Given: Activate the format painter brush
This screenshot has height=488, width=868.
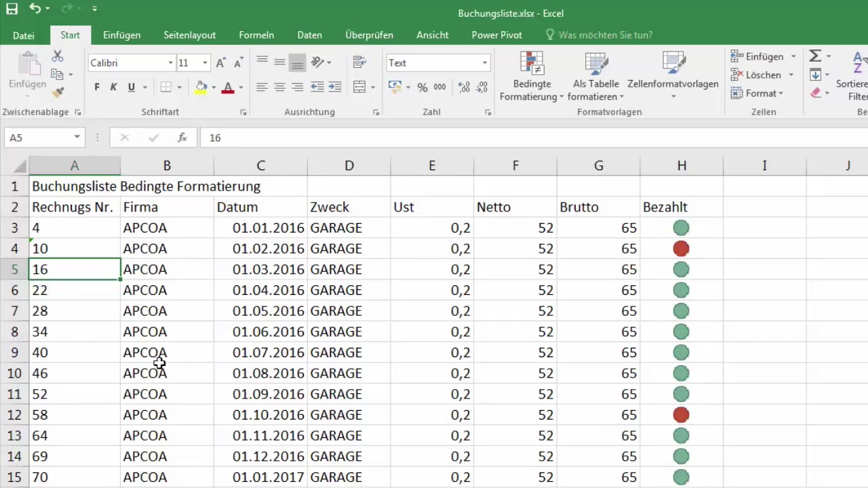Looking at the screenshot, I should [58, 92].
